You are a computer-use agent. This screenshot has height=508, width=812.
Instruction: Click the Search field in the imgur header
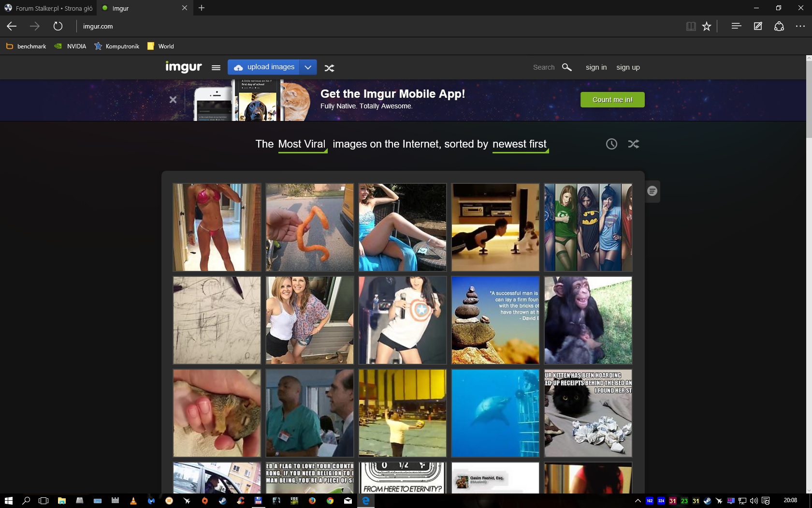pos(544,67)
